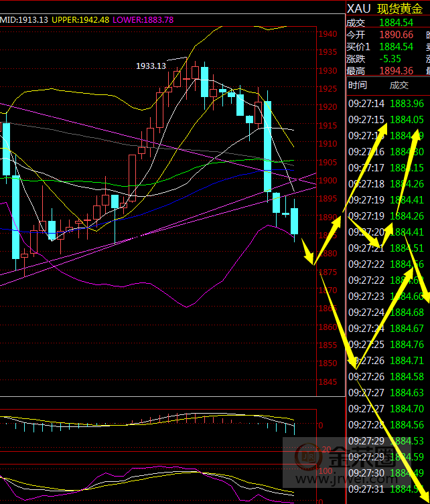Click the 最高 value 1894.36

point(396,71)
